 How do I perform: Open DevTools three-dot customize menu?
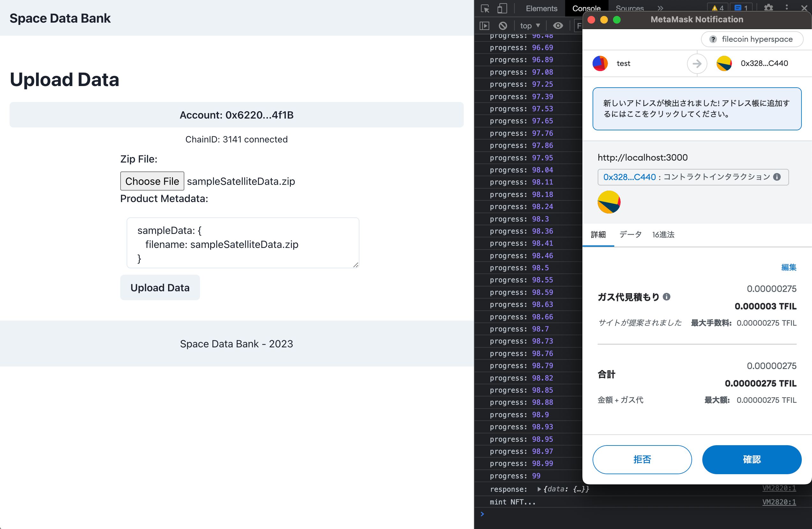click(x=787, y=8)
